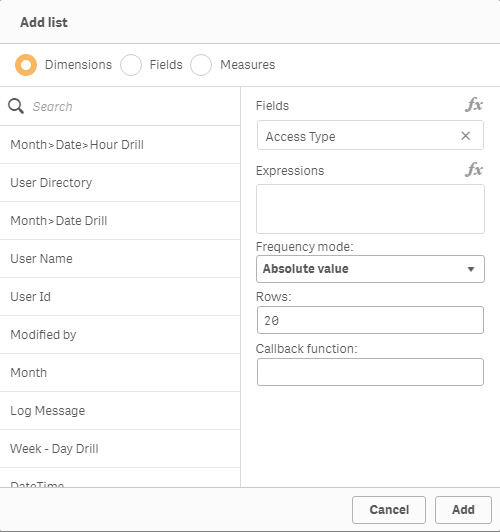This screenshot has height=532, width=500.
Task: Open expression editor for Expressions
Action: (474, 170)
